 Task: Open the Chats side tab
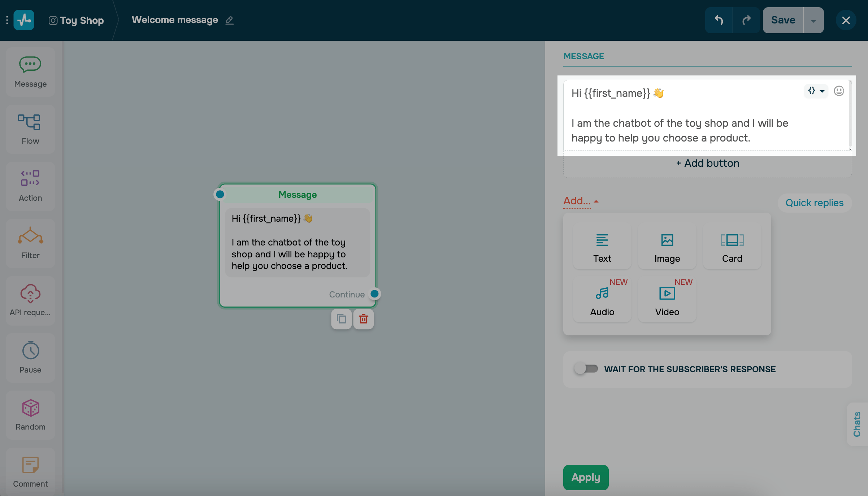coord(857,424)
